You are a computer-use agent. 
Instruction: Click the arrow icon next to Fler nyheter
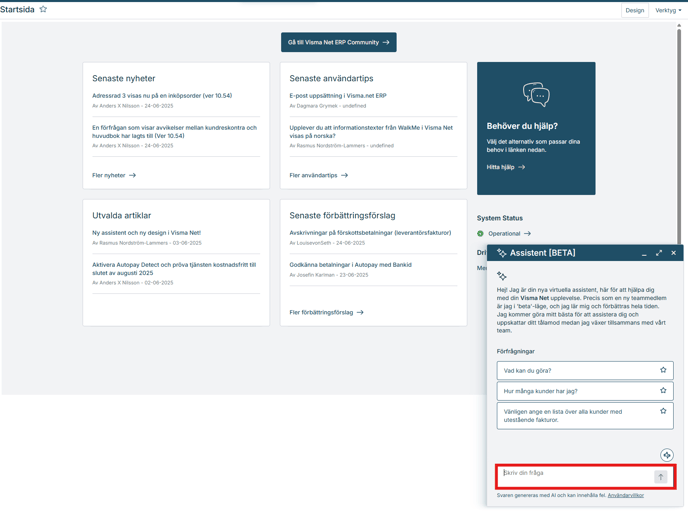(133, 175)
